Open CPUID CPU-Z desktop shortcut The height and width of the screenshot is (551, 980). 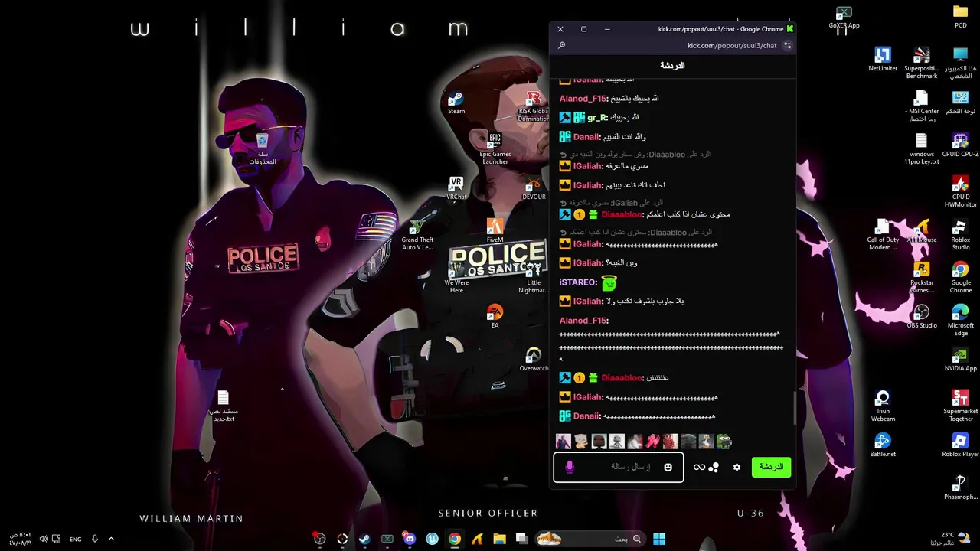tap(961, 145)
